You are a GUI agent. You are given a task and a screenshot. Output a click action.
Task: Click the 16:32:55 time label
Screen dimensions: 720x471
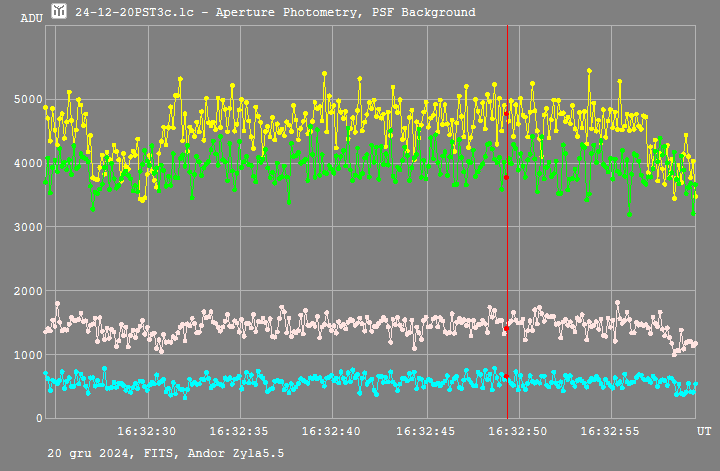[x=610, y=432]
